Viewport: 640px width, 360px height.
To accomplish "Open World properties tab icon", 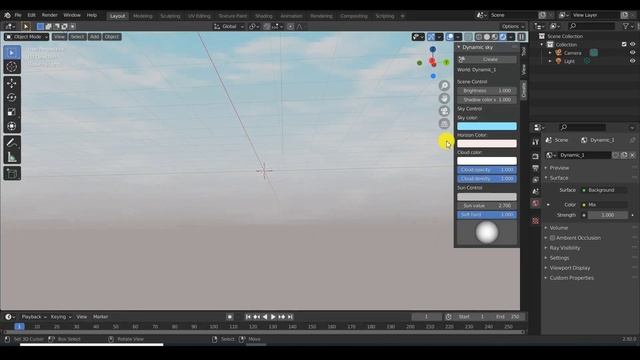I will tap(535, 203).
